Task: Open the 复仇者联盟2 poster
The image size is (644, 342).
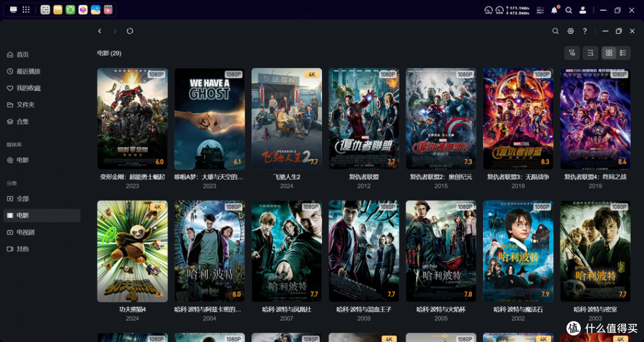Action: pos(441,119)
